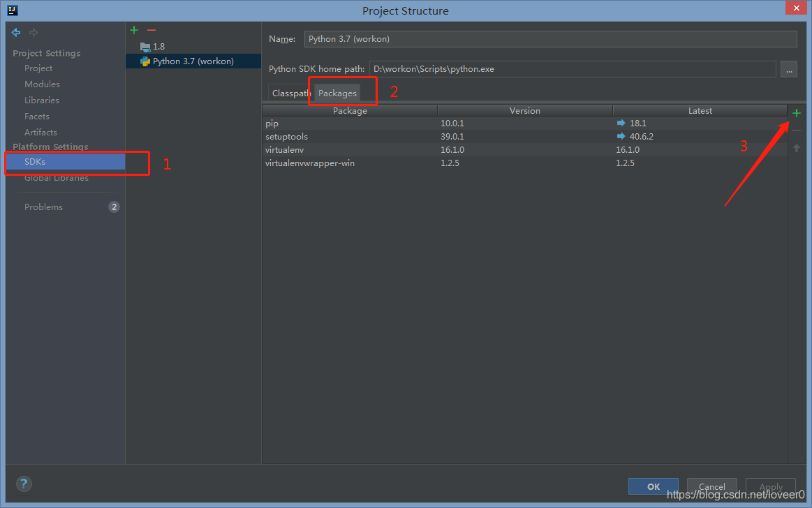Open the Problems section

coord(43,207)
